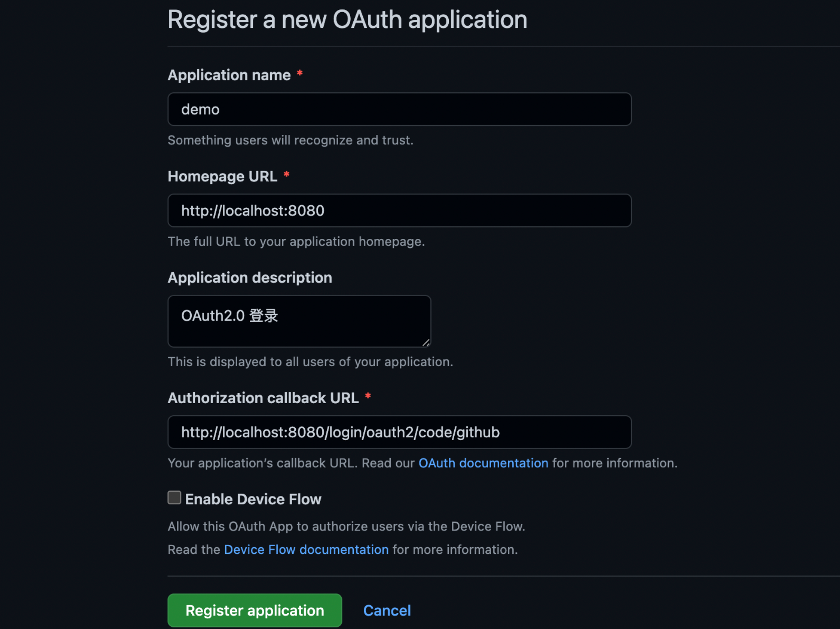Screen dimensions: 840x629
Task: Click the 'Something users will recognize' hint text
Action: [x=290, y=140]
